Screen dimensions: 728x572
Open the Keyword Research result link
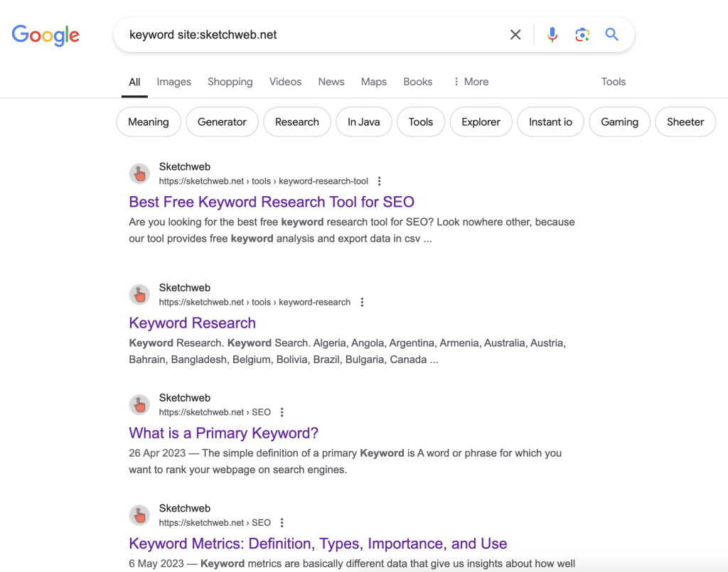pos(192,323)
